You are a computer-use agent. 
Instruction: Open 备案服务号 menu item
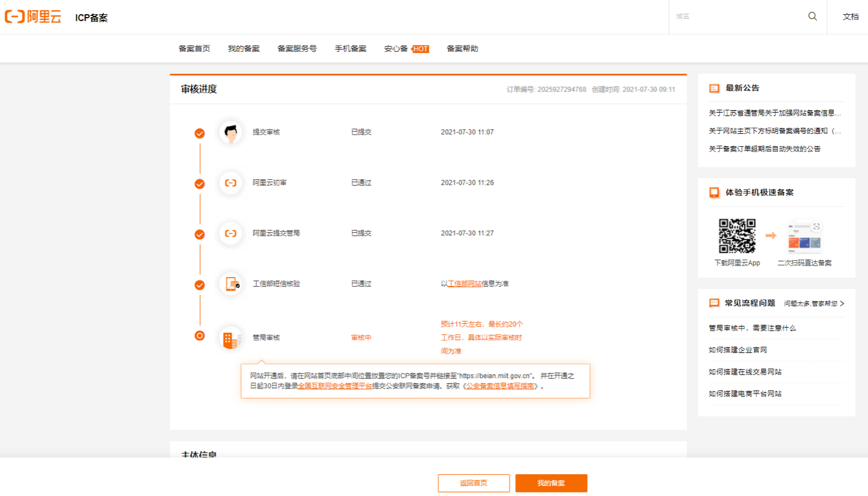point(297,49)
